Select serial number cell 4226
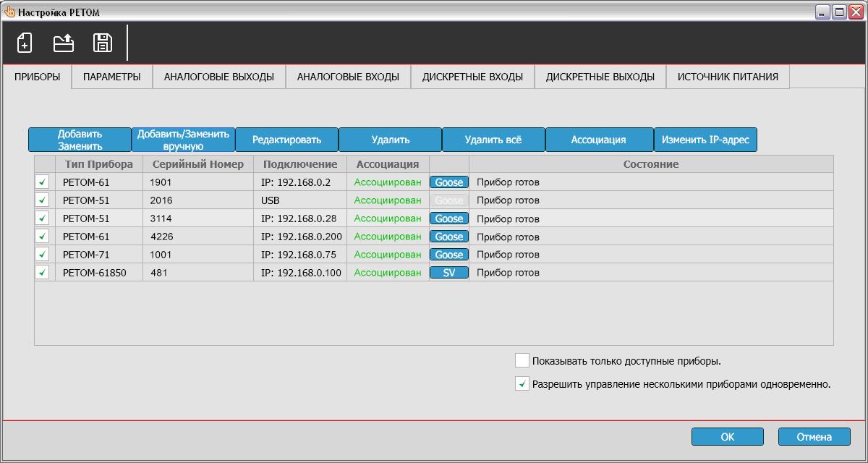The height and width of the screenshot is (463, 868). point(198,237)
